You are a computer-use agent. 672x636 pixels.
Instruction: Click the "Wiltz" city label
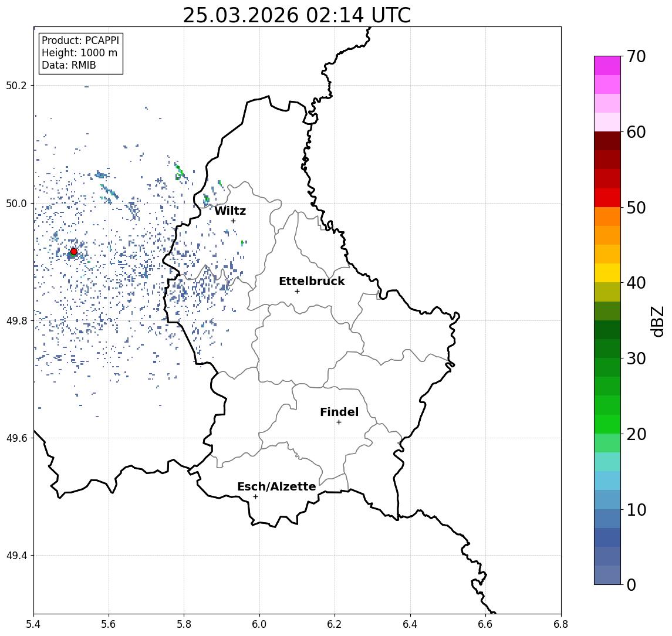230,211
